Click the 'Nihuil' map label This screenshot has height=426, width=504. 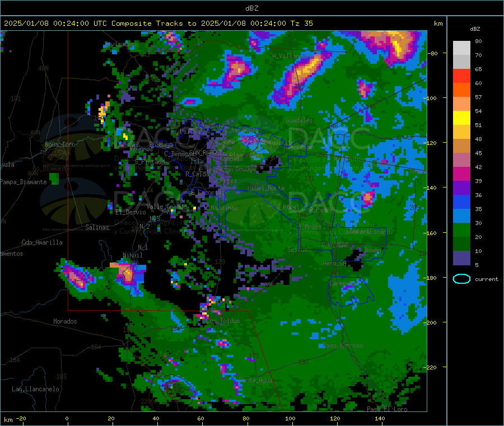(x=132, y=255)
